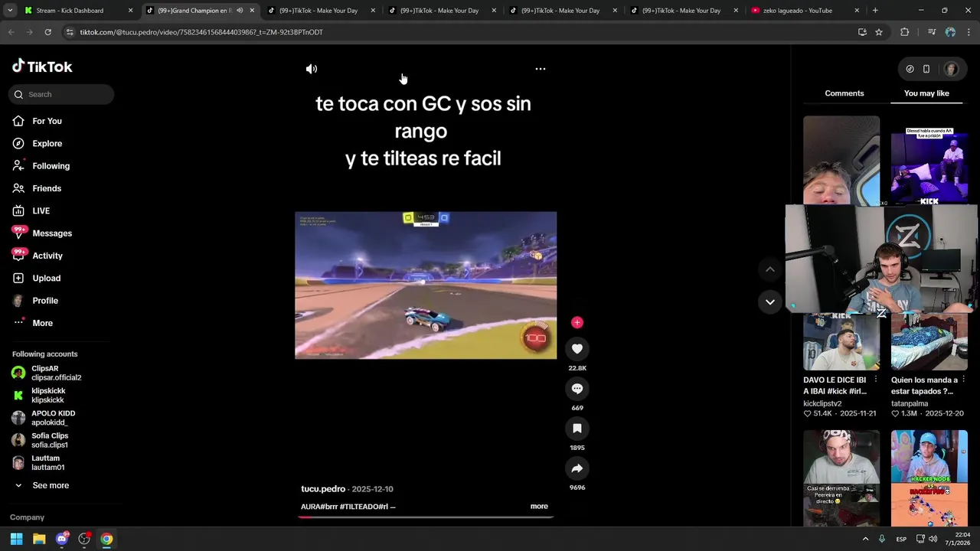Click the address bar URL
980x551 pixels.
tap(201, 32)
